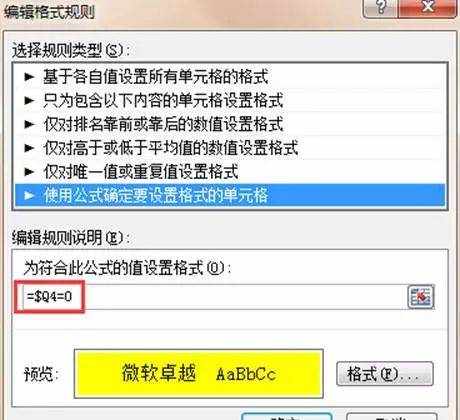Image resolution: width=460 pixels, height=420 pixels.
Task: Click the arrow beside 使用公式确定要设置格式的单元格
Action: coord(29,195)
